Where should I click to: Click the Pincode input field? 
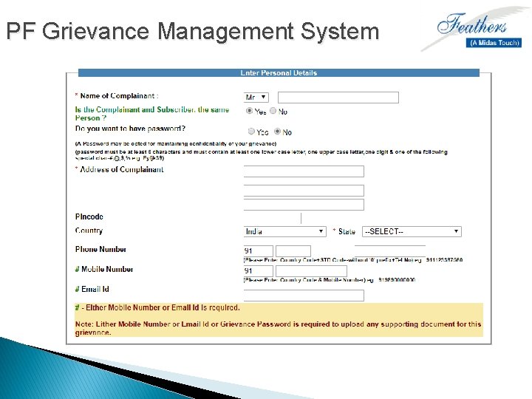click(273, 218)
